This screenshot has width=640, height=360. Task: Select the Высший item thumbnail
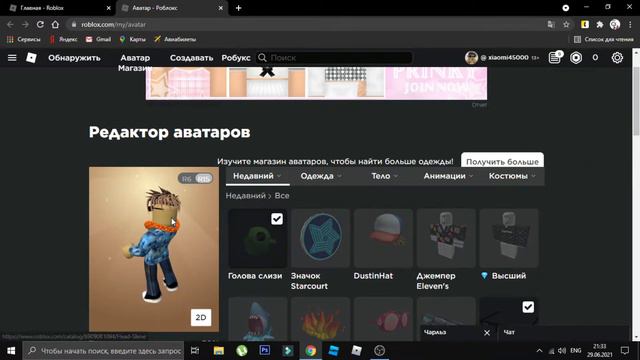coord(509,238)
